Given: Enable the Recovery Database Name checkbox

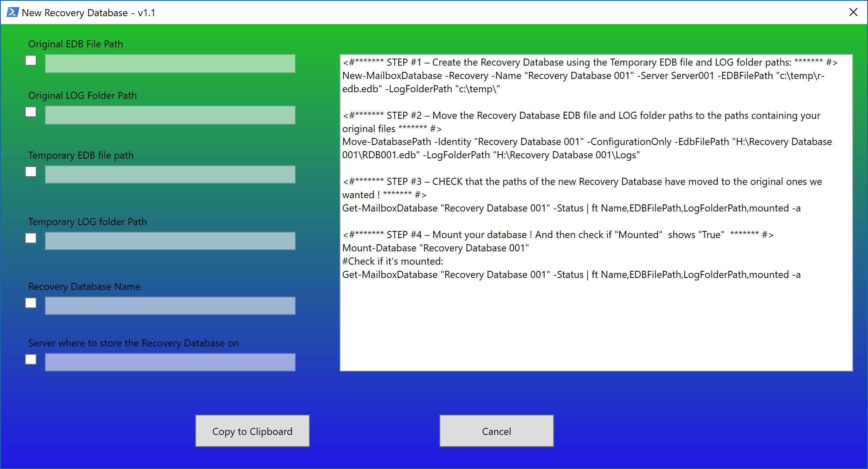Looking at the screenshot, I should 31,303.
